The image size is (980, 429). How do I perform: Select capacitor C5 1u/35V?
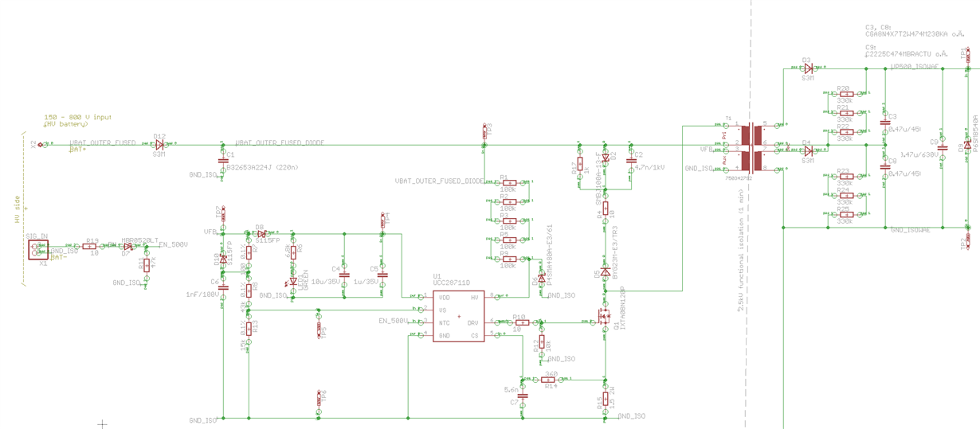pyautogui.click(x=382, y=275)
